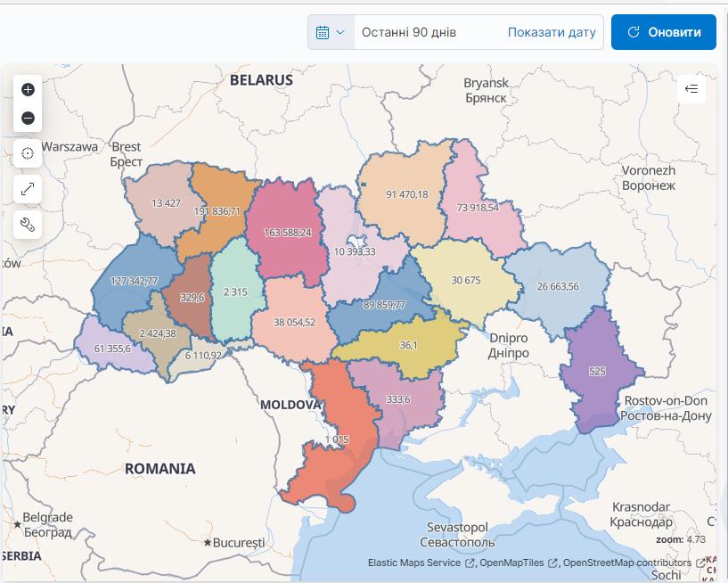This screenshot has height=583, width=728.
Task: Open the map tools wrench menu
Action: tap(28, 225)
